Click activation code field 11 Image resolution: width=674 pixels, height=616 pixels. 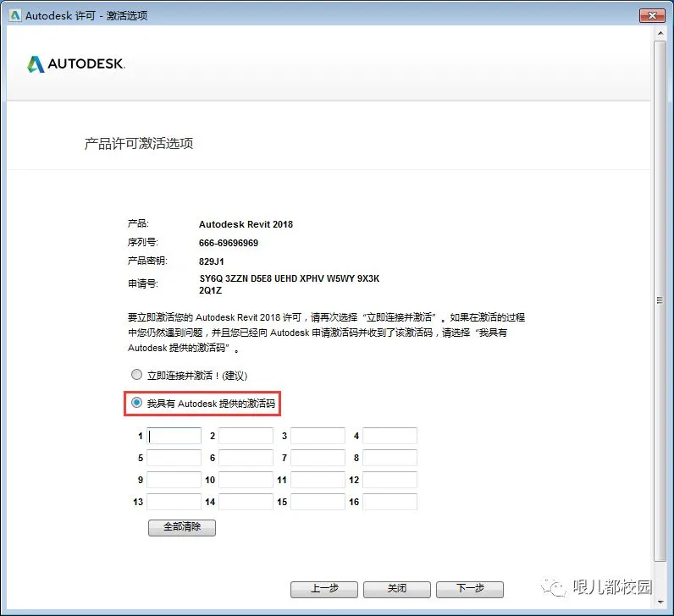coord(318,480)
